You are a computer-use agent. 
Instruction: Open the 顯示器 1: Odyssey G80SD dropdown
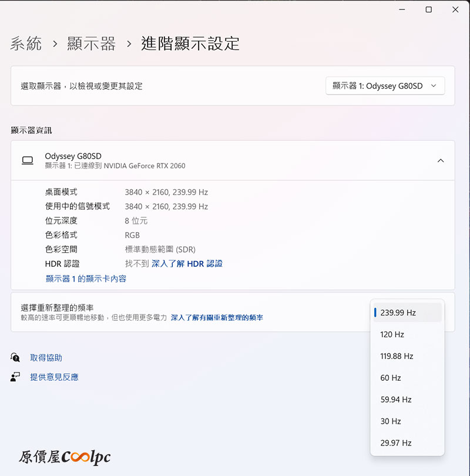coord(385,86)
